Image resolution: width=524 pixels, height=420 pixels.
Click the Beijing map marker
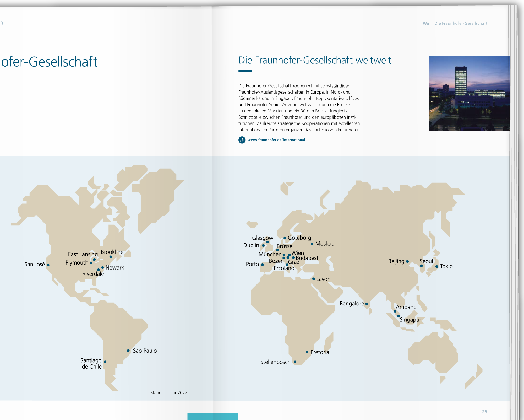(407, 261)
